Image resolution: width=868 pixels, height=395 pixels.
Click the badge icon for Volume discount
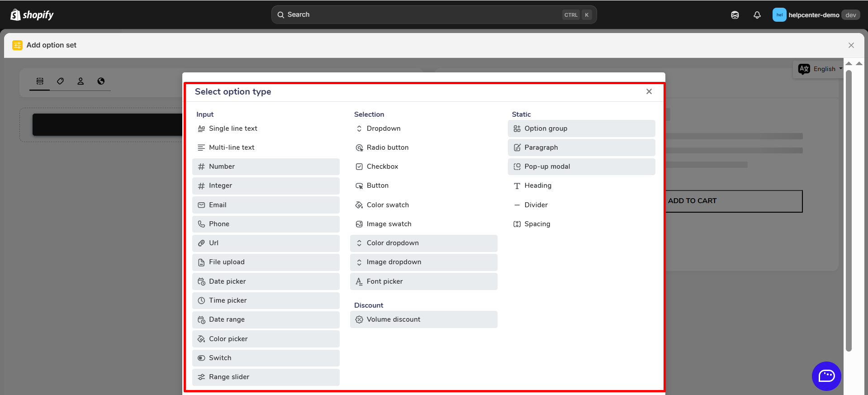tap(359, 319)
